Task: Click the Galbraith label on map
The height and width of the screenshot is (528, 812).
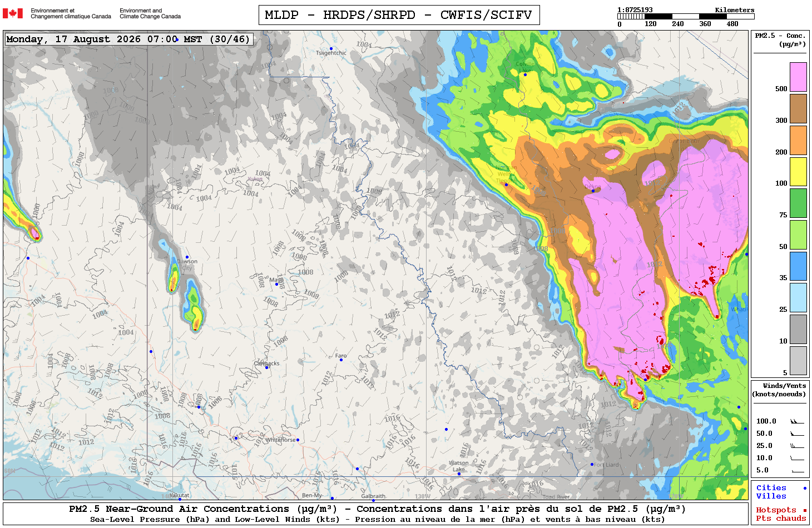Action: (373, 496)
